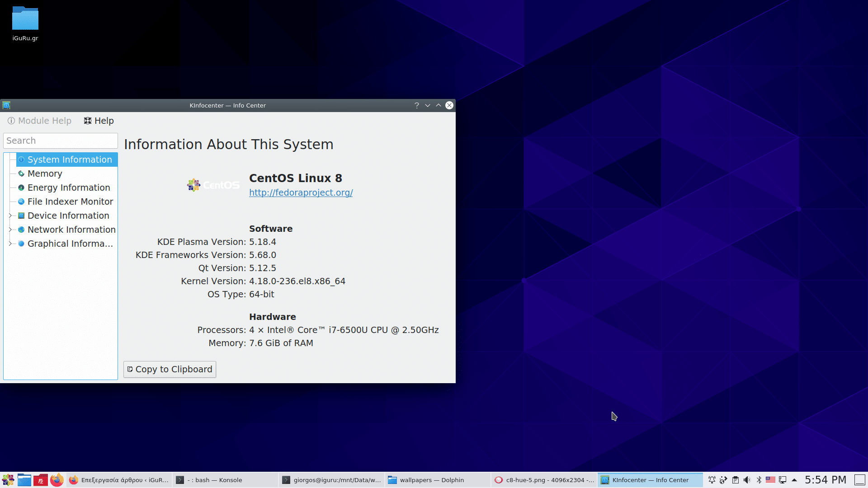Image resolution: width=868 pixels, height=488 pixels.
Task: Click the window context help question mark
Action: point(417,105)
